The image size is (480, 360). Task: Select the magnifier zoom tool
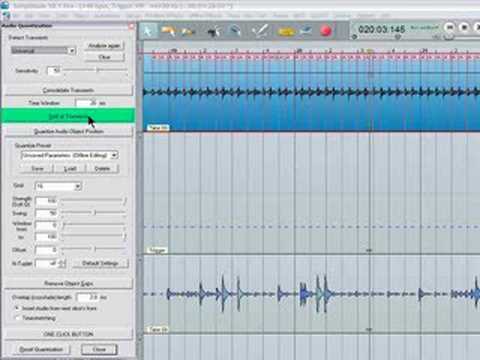pyautogui.click(x=236, y=31)
